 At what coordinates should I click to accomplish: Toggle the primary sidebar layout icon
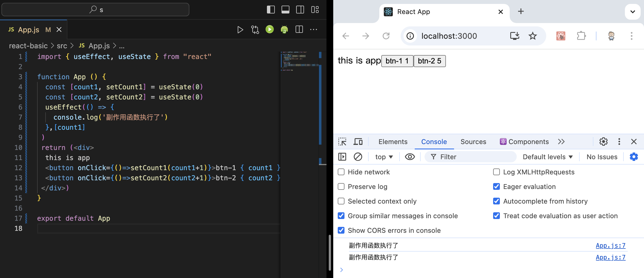tap(271, 10)
